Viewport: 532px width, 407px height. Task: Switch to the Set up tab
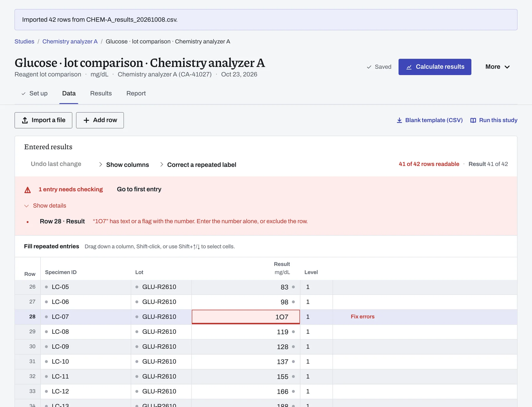click(x=35, y=93)
